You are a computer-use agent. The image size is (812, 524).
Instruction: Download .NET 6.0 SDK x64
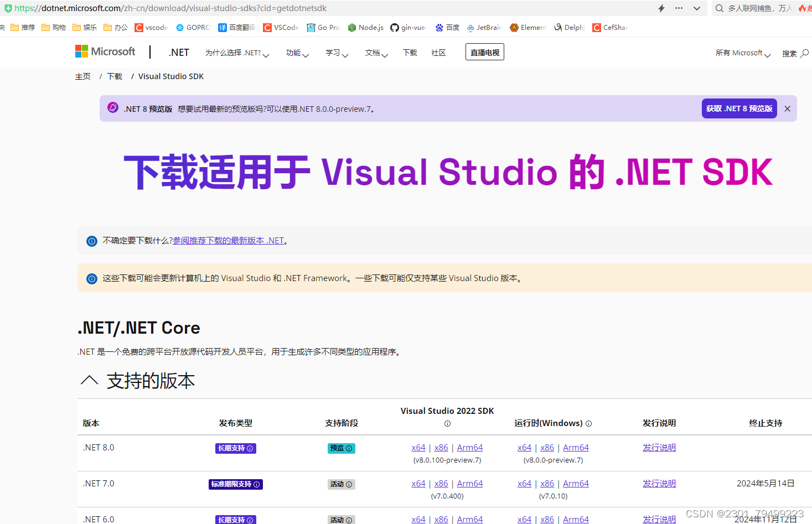[x=418, y=519]
